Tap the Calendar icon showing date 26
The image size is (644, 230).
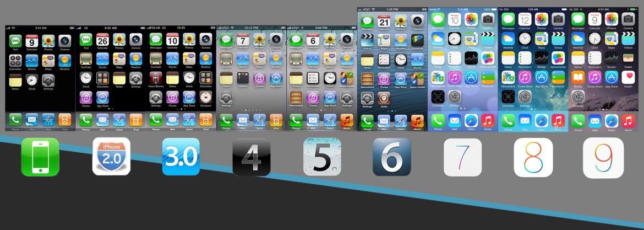[x=102, y=40]
